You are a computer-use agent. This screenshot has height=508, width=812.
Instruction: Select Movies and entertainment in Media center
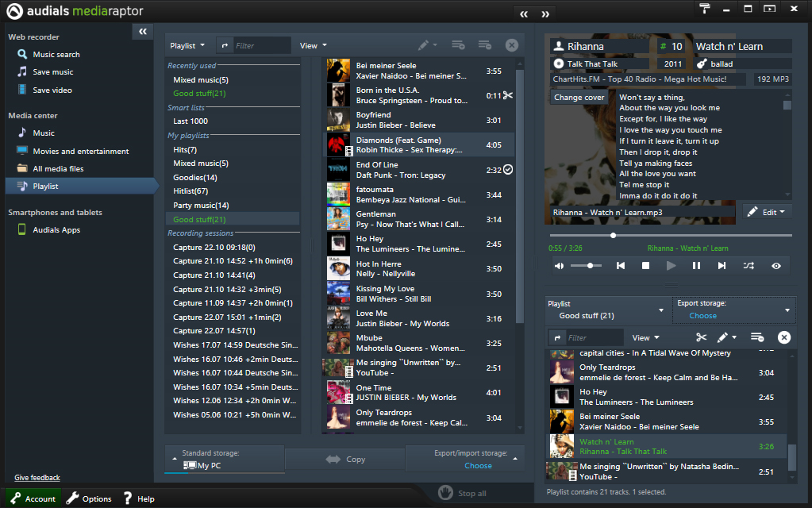coord(80,152)
